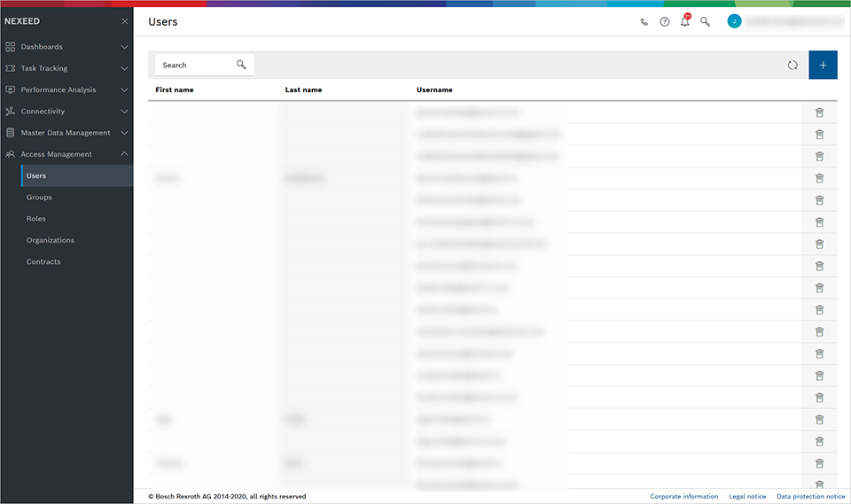Viewport: 851px width, 504px height.
Task: Click the Performance Analysis icon in sidebar
Action: pos(10,89)
